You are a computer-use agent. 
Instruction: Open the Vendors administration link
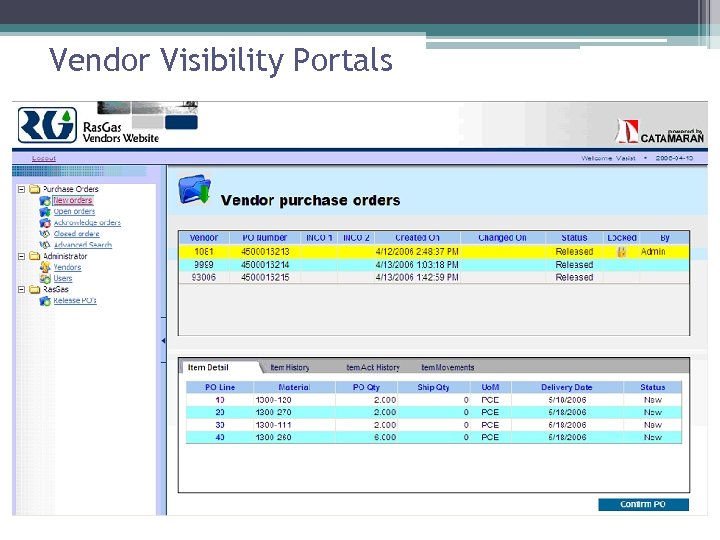tap(67, 267)
